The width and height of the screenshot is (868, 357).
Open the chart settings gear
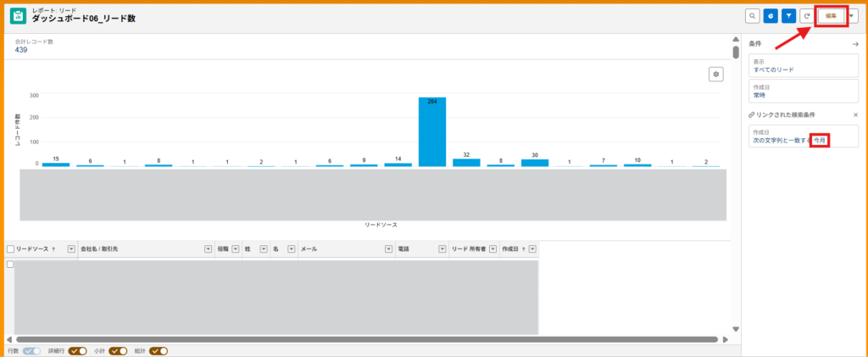(x=716, y=75)
